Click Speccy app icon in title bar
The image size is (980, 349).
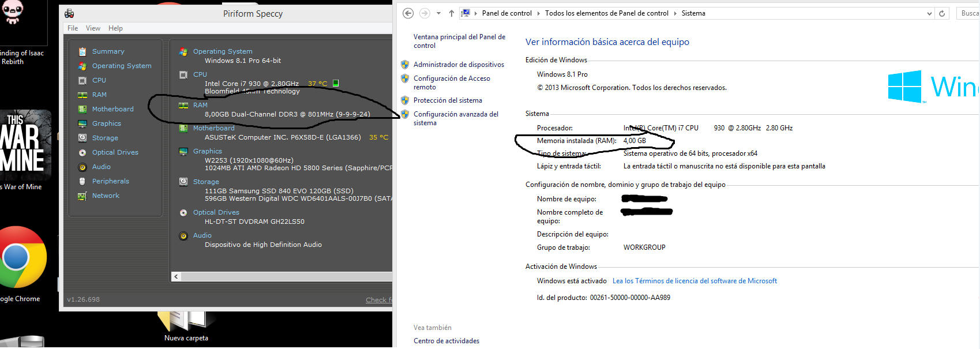(69, 13)
